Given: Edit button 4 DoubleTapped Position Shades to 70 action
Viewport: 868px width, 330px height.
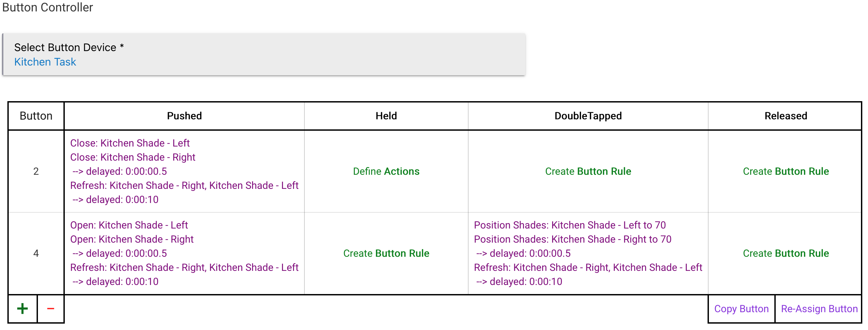Looking at the screenshot, I should 570,225.
